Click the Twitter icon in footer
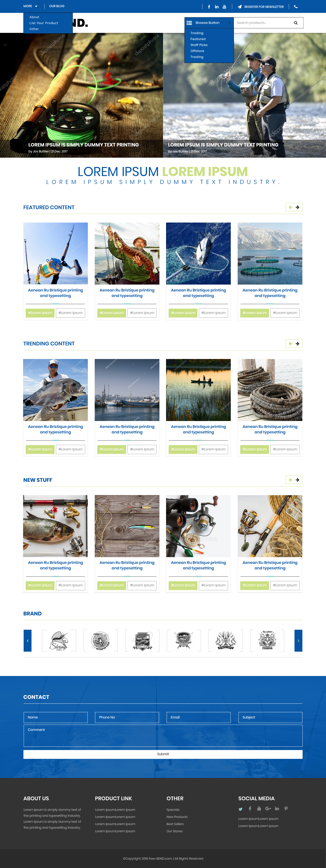The height and width of the screenshot is (868, 326). 240,809
